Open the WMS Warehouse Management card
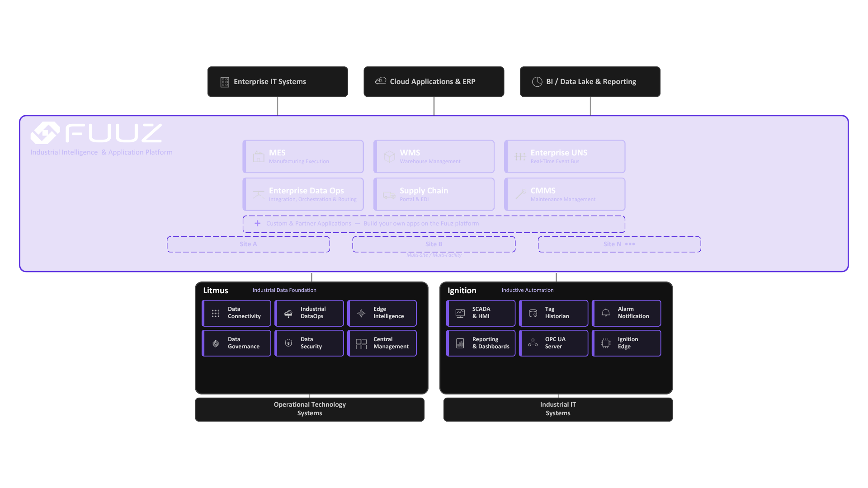Screen dimensions: 868x488 coord(434,156)
